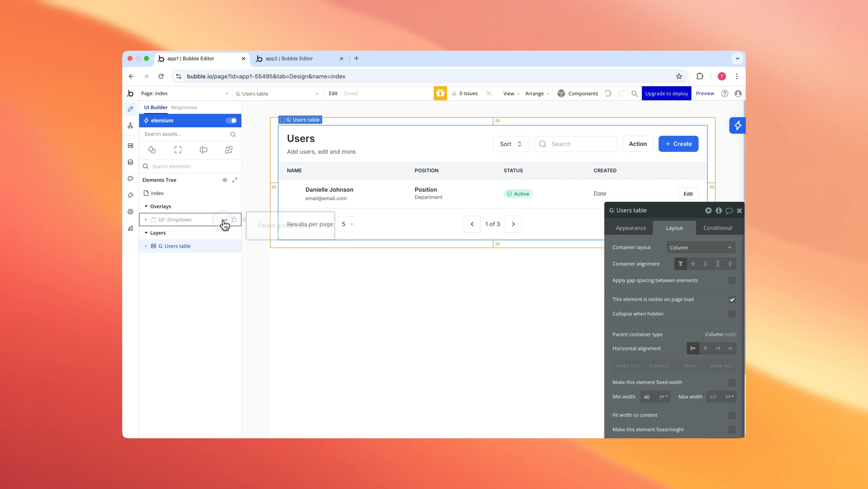Image resolution: width=868 pixels, height=489 pixels.
Task: Click the Min width value field
Action: tap(650, 397)
